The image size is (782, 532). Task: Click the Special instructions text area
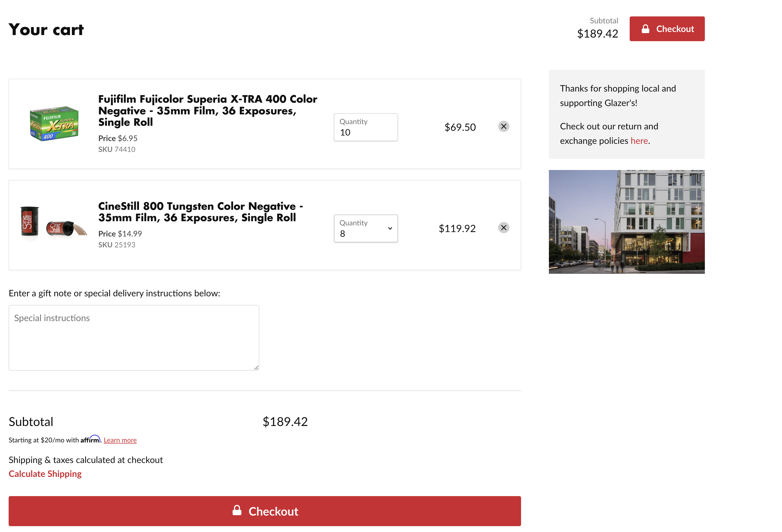point(134,338)
